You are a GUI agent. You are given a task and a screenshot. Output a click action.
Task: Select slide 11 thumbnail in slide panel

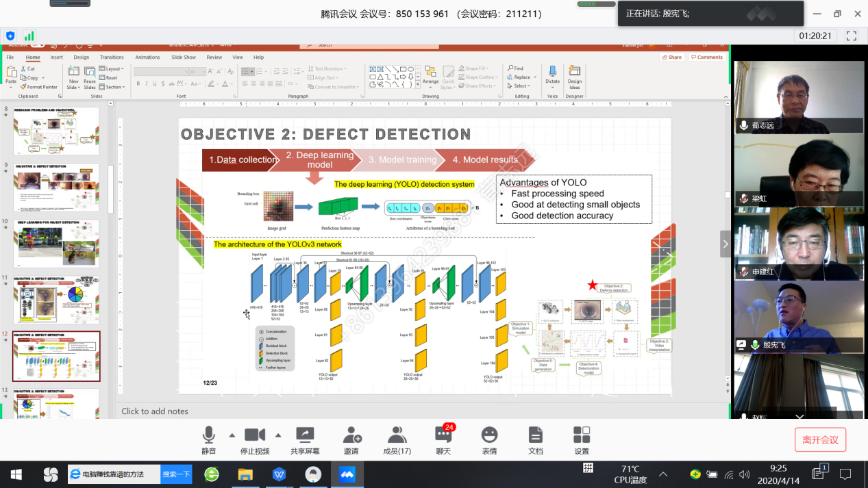click(x=56, y=300)
